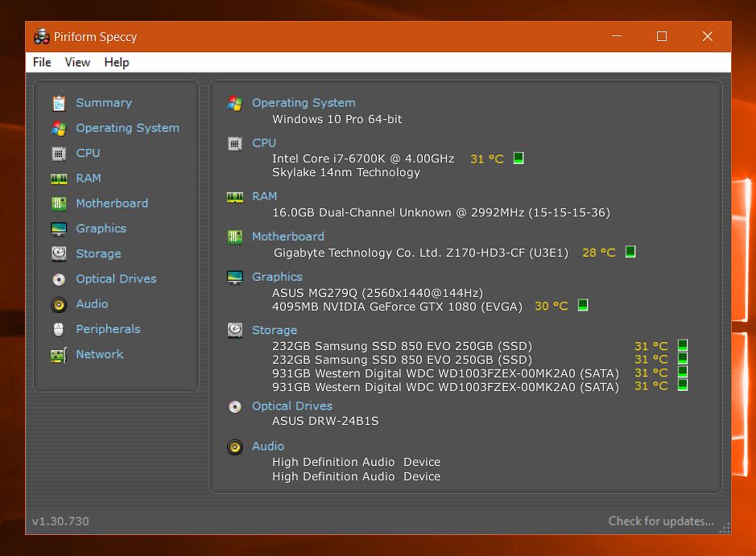Image resolution: width=756 pixels, height=556 pixels.
Task: Click first Western Digital drive temperature indicator
Action: point(683,372)
